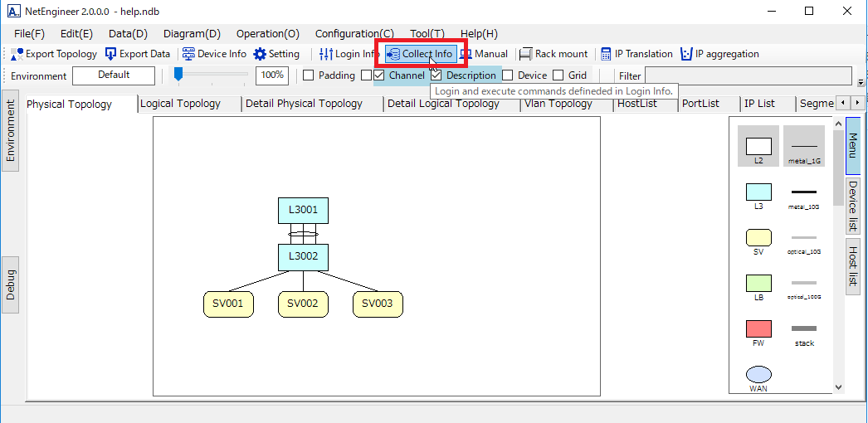Open Setting via the gear icon
868x423 pixels.
260,54
